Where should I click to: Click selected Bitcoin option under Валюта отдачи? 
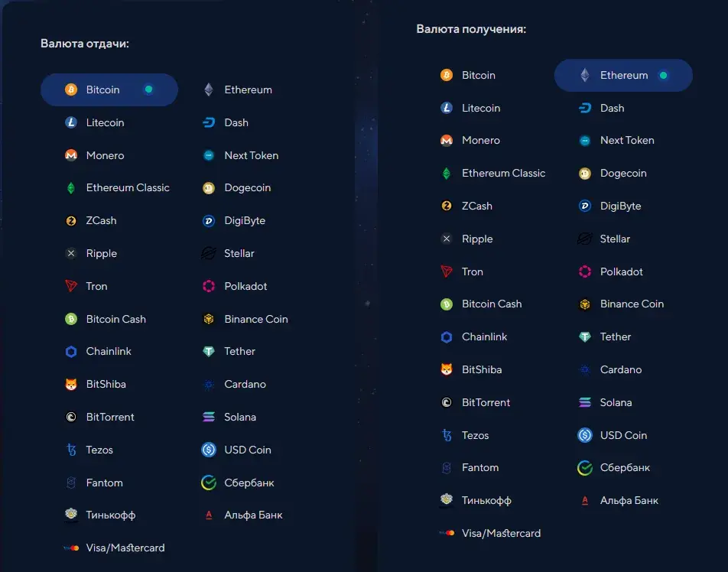109,89
